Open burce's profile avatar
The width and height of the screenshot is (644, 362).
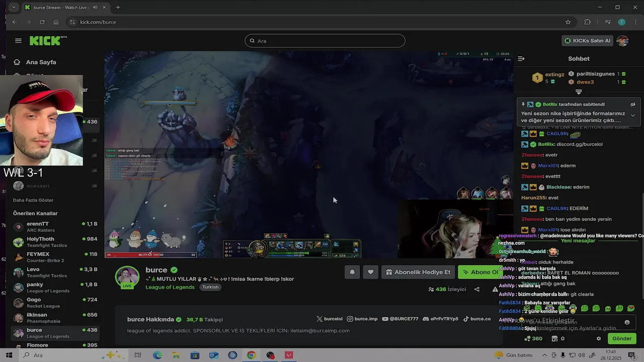tap(127, 277)
